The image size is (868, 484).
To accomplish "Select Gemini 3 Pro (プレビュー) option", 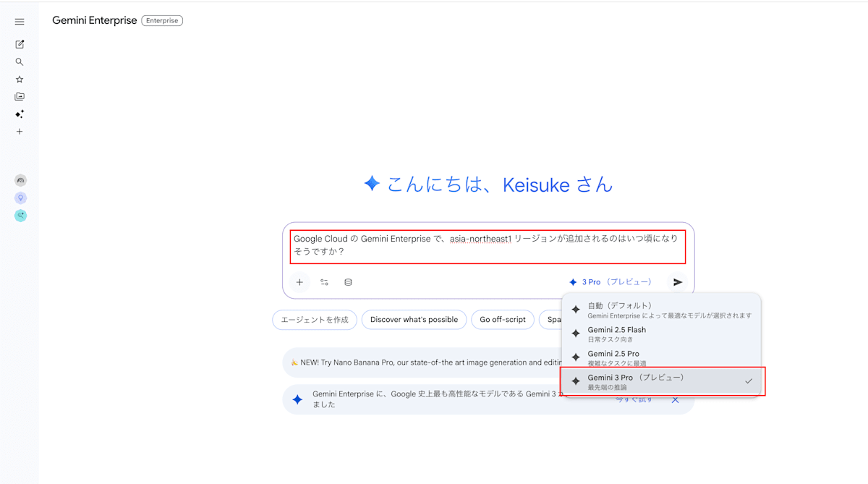I will coord(661,381).
